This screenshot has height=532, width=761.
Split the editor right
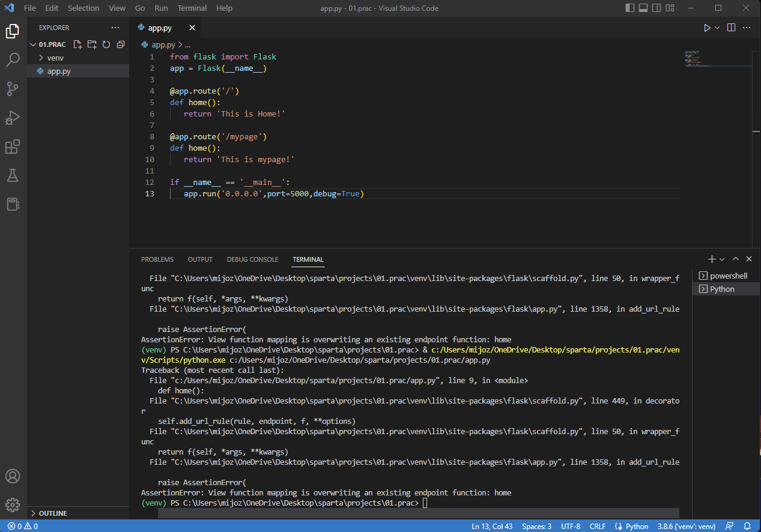(731, 28)
